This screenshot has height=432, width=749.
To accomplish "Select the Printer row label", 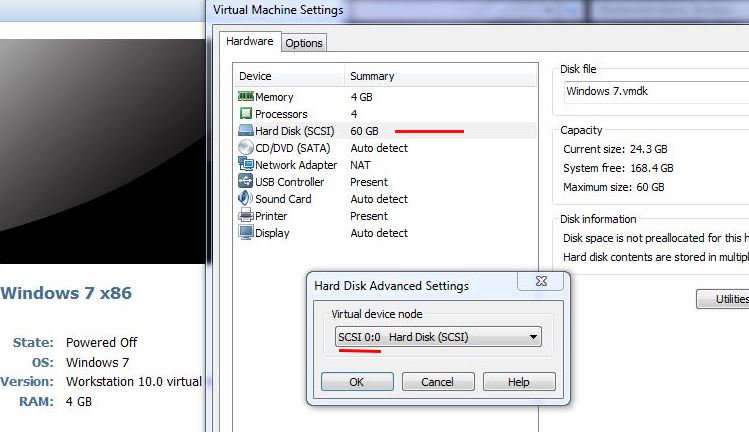I will point(271,216).
